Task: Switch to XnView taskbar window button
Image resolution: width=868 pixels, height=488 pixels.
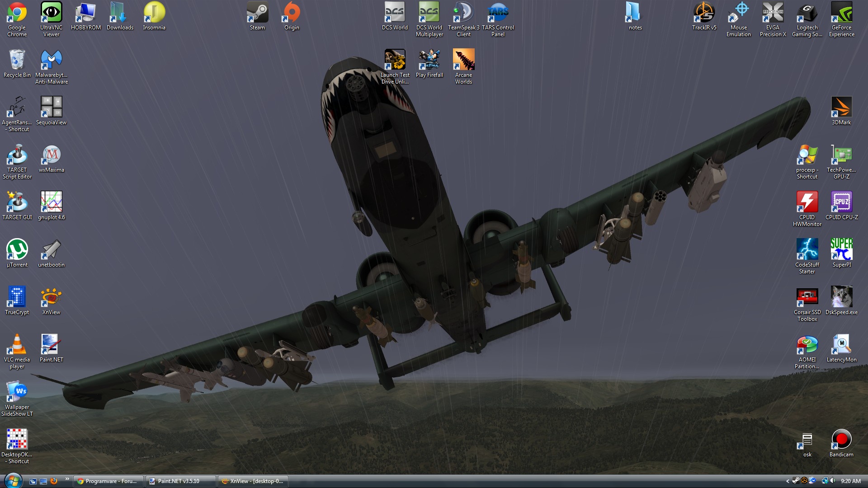Action: (253, 481)
